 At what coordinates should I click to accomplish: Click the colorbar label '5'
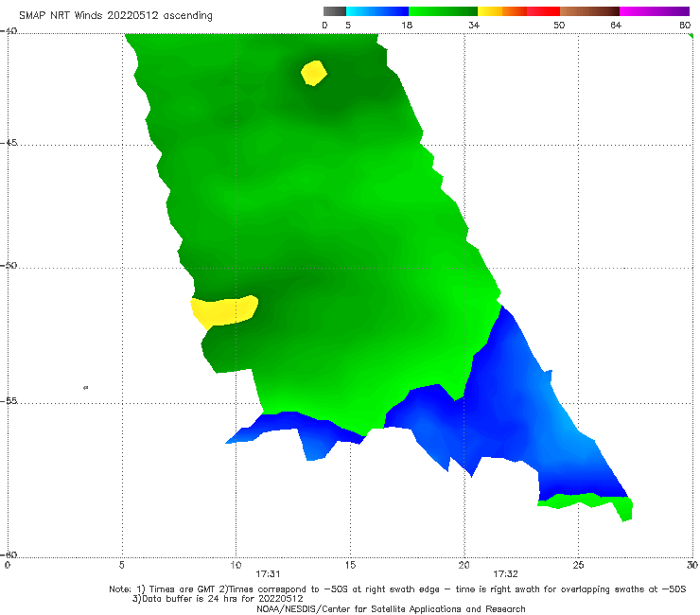[x=348, y=26]
